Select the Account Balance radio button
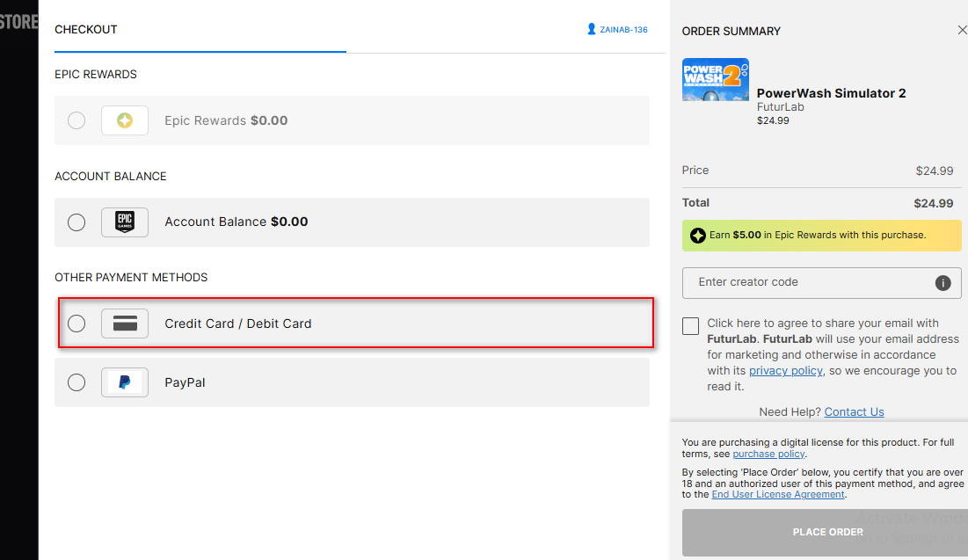Screen dimensions: 968x560 coord(76,222)
